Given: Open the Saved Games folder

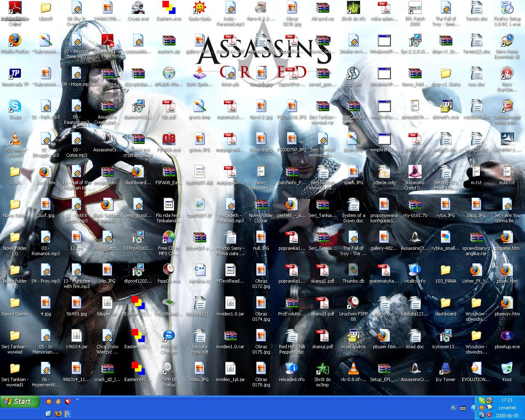Looking at the screenshot, I should 15,304.
